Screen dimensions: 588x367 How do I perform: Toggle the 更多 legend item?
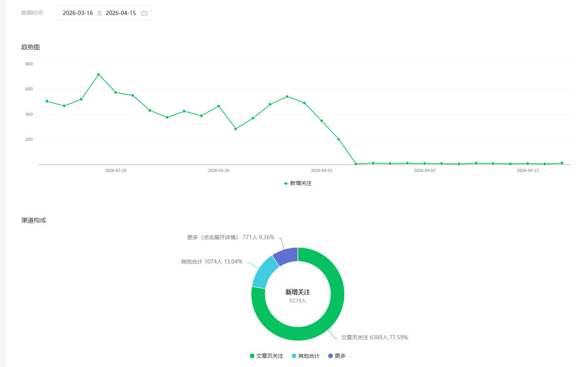click(x=337, y=356)
